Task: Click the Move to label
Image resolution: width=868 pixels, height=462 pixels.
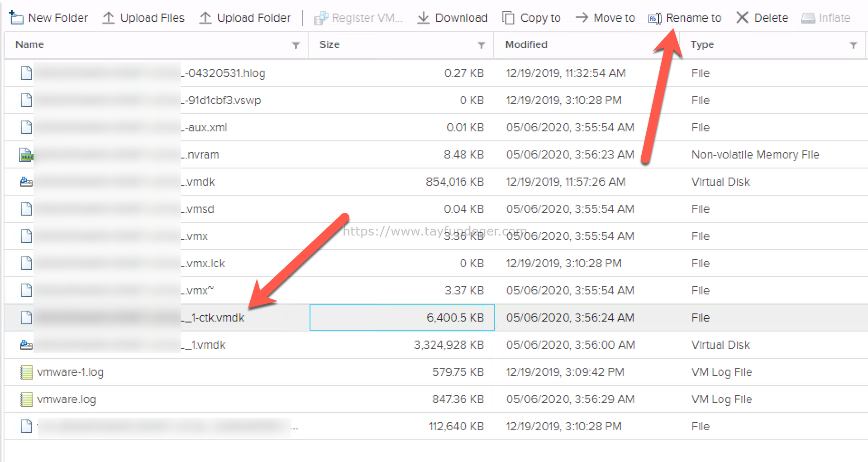Action: click(614, 18)
